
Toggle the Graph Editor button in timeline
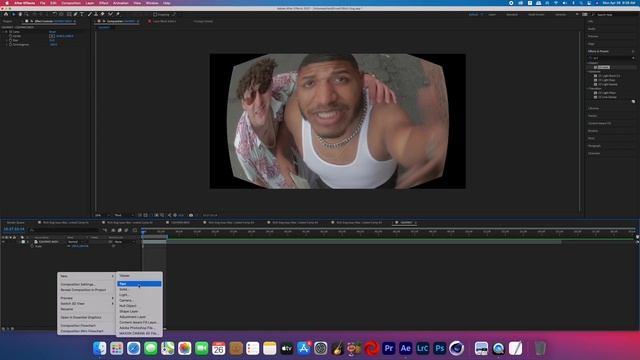[x=135, y=230]
